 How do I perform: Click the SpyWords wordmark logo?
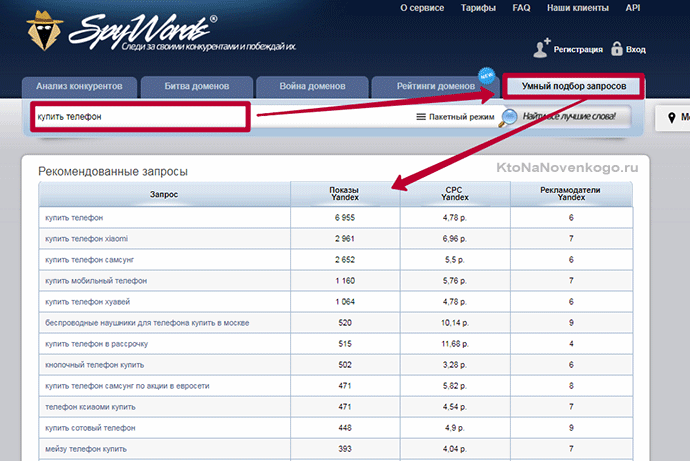click(x=143, y=31)
